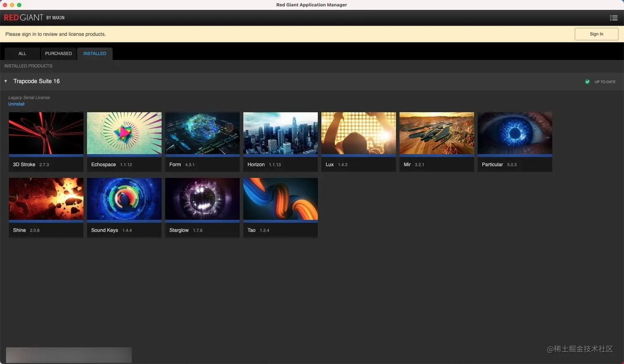The width and height of the screenshot is (624, 364).
Task: Click the Horizon product name label
Action: 256,165
